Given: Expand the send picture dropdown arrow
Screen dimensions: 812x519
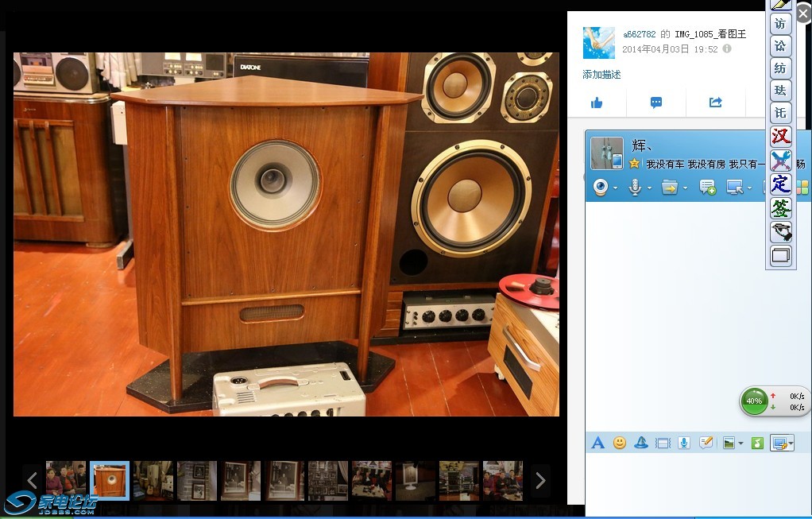Looking at the screenshot, I should click(x=741, y=443).
